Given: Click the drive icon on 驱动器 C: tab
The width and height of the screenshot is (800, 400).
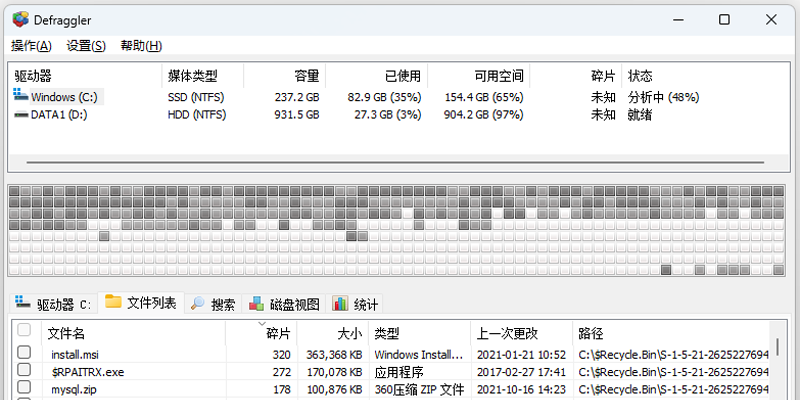Looking at the screenshot, I should pyautogui.click(x=22, y=302).
